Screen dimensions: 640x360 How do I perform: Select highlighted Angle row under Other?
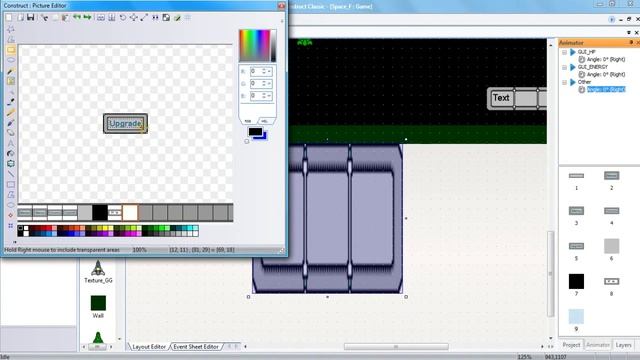pyautogui.click(x=606, y=89)
